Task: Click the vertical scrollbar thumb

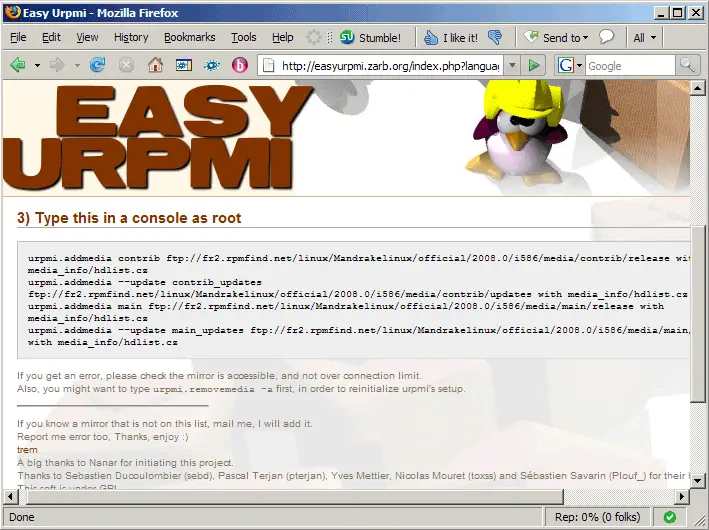Action: 697,313
